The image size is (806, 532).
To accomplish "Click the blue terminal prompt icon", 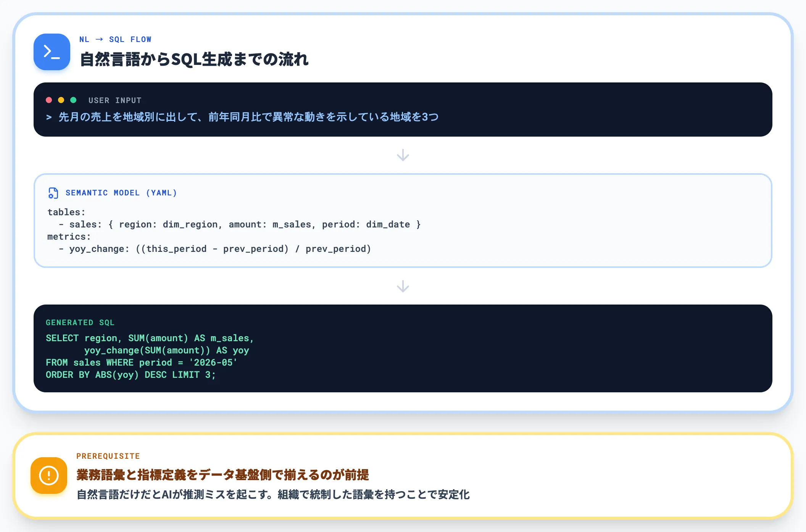I will (x=52, y=52).
